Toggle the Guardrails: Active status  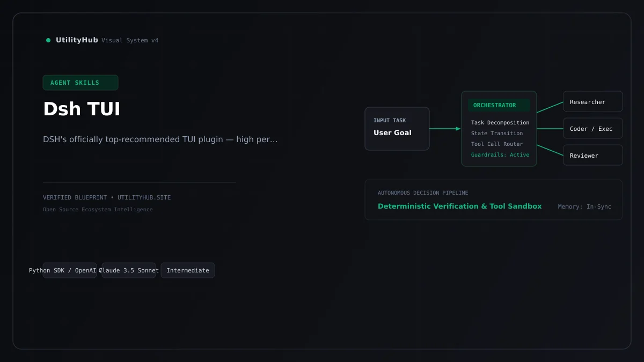[500, 155]
